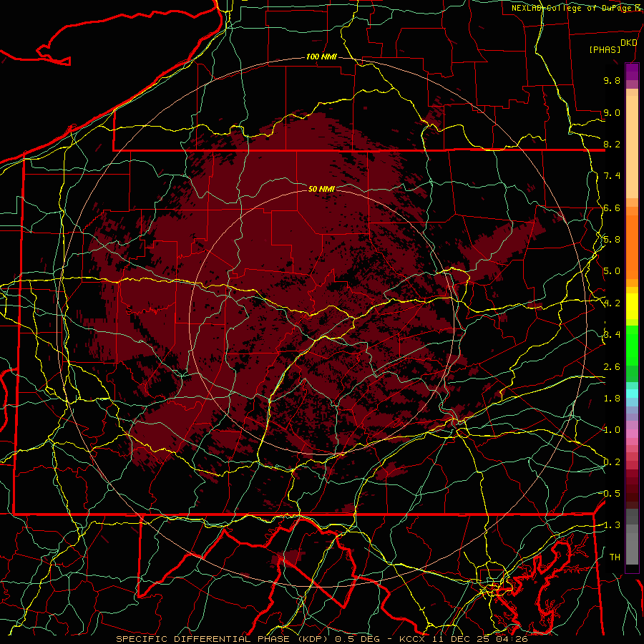This screenshot has width=644, height=644.
Task: Click the "DKD" label above the color scale
Action: coord(628,43)
